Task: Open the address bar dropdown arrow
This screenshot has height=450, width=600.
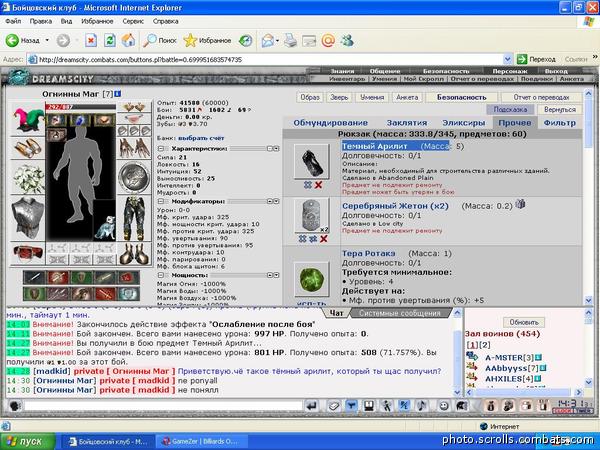Action: point(507,59)
